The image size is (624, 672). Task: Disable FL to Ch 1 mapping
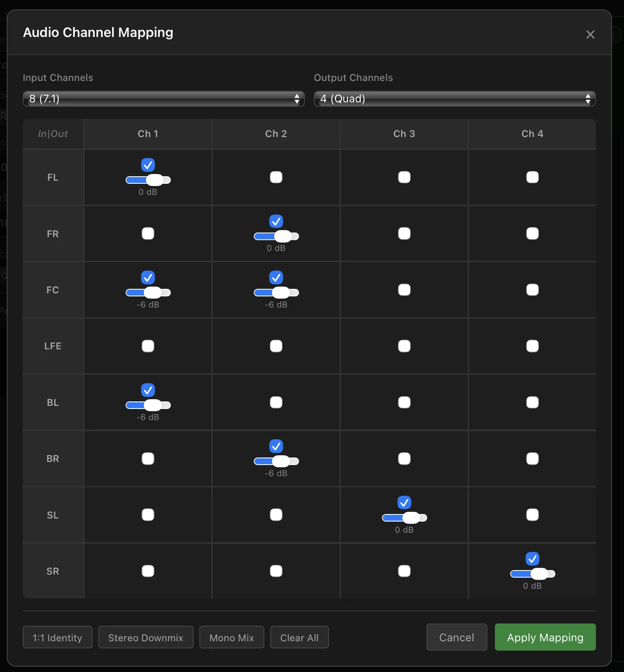[148, 165]
